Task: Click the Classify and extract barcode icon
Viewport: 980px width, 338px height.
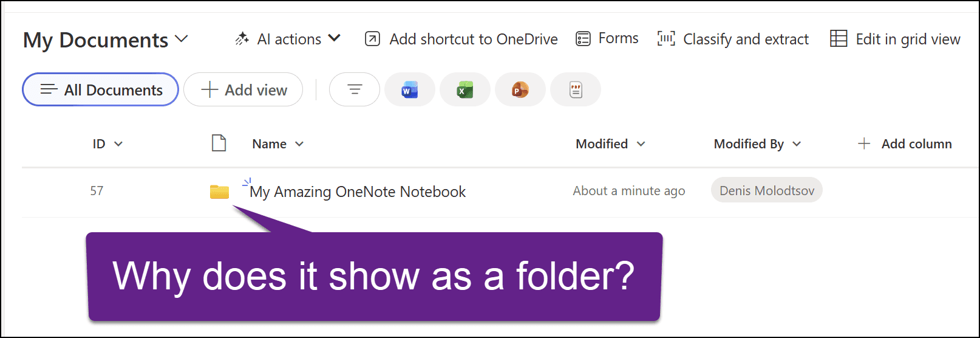Action: (x=666, y=39)
